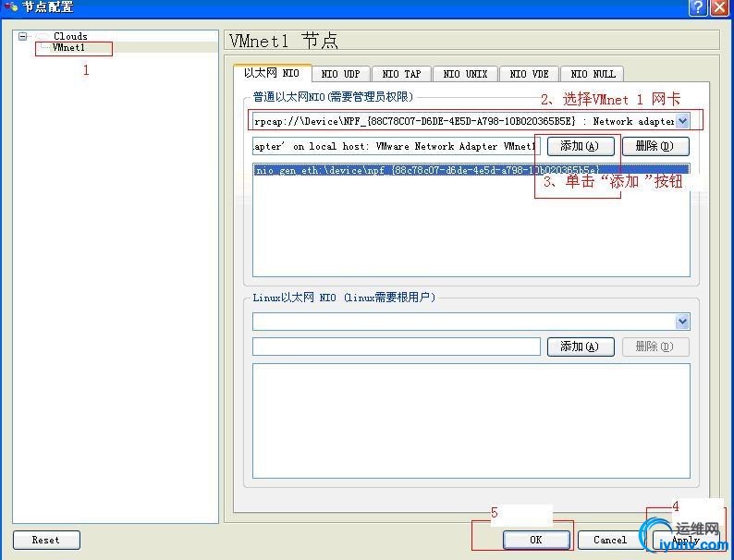Click 删除(D) for generic Ethernet NIO
Image resolution: width=734 pixels, height=560 pixels.
click(655, 146)
